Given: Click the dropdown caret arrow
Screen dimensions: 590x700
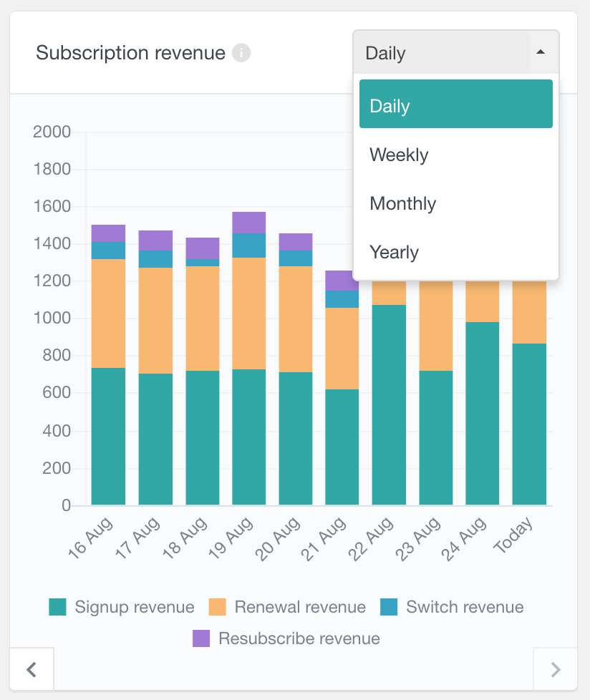Looking at the screenshot, I should click(541, 52).
